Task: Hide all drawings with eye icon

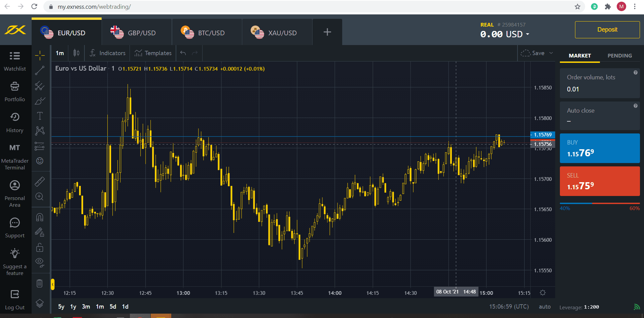Action: coord(40,262)
